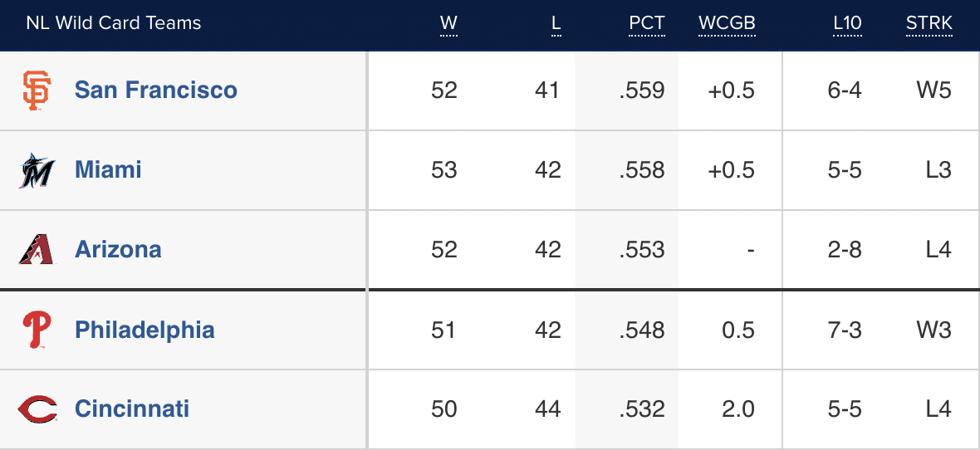The image size is (980, 450).
Task: Sort by the L10 column header
Action: click(x=847, y=23)
